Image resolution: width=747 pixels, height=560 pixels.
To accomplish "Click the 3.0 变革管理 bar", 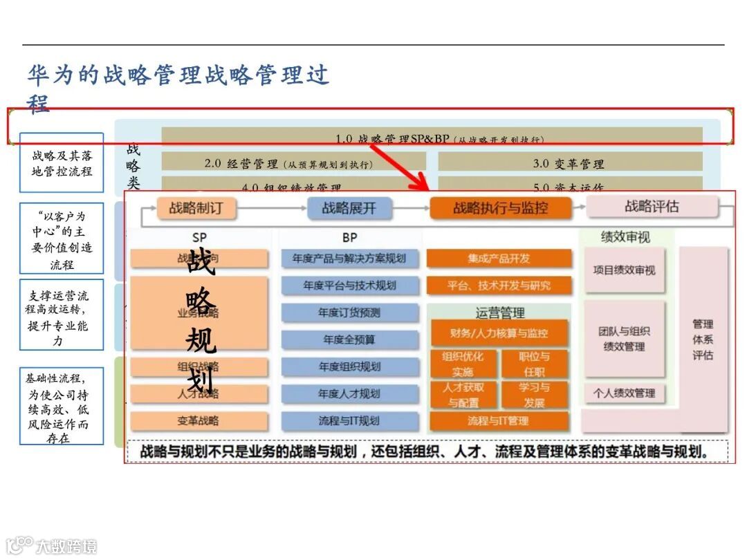I will 570,161.
